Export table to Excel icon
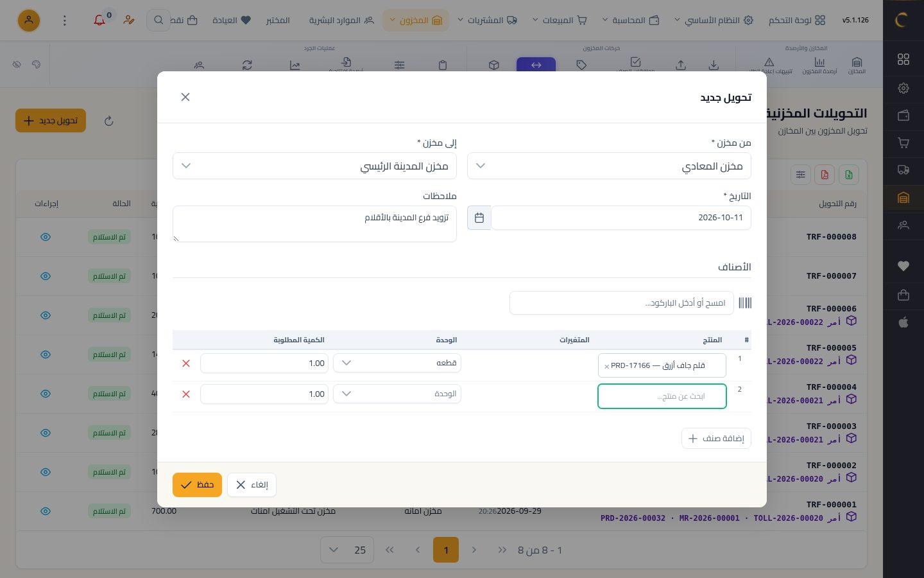Viewport: 924px width, 578px height. [849, 175]
